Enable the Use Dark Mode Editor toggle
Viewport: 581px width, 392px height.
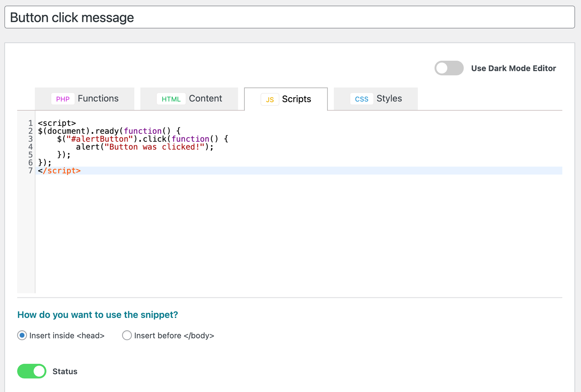click(449, 68)
